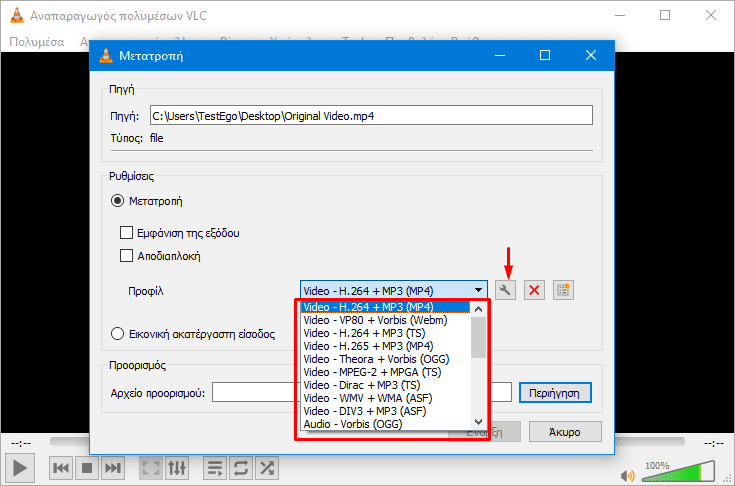Create a new profile using the list icon
Screen dimensions: 735x486
[x=563, y=290]
